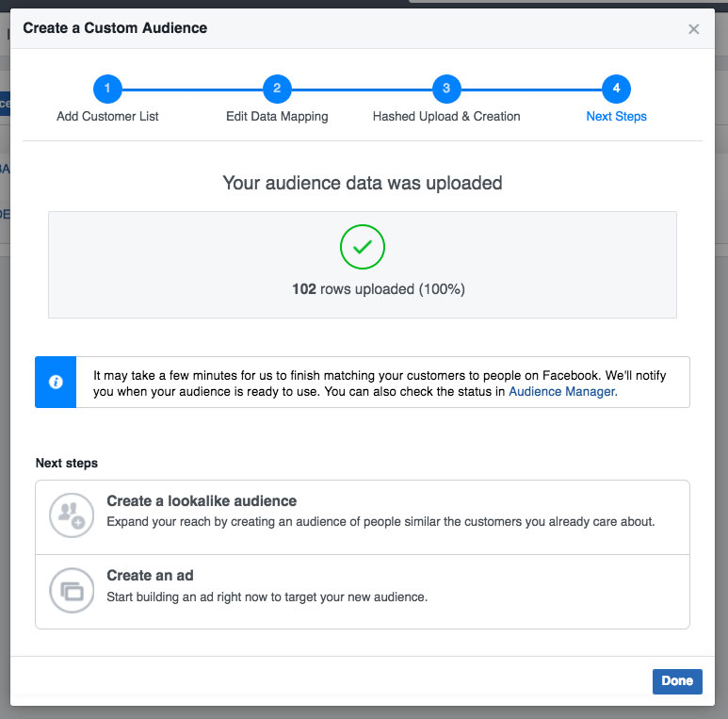Click the green checkmark success icon
Screen dimensions: 728x719
(x=363, y=247)
